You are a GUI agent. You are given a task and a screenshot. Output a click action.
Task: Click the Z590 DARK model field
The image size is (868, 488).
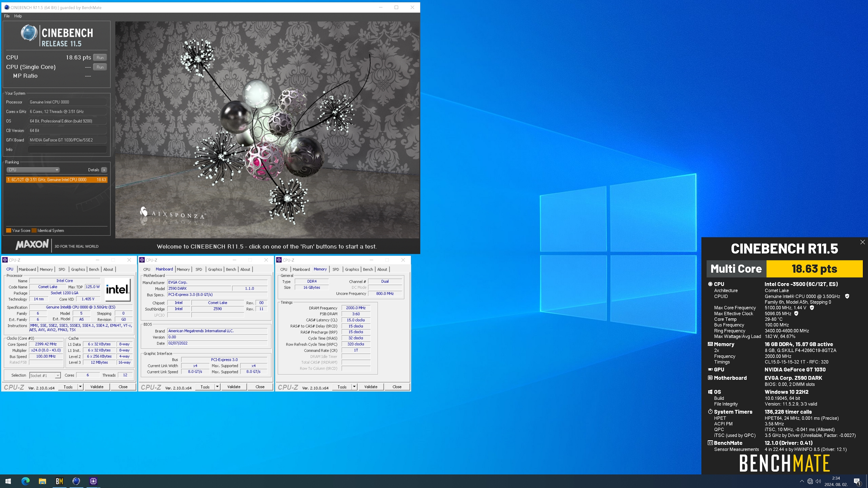point(200,289)
